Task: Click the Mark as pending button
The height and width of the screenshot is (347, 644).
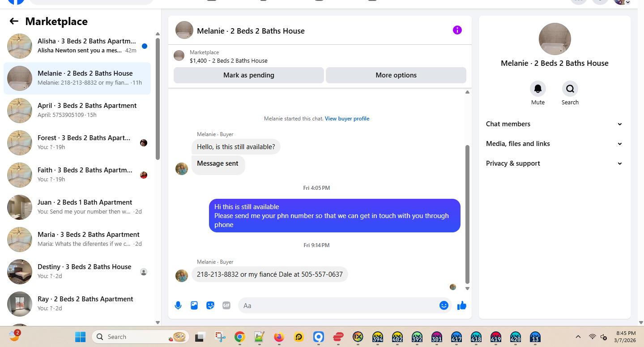Action: pyautogui.click(x=249, y=75)
